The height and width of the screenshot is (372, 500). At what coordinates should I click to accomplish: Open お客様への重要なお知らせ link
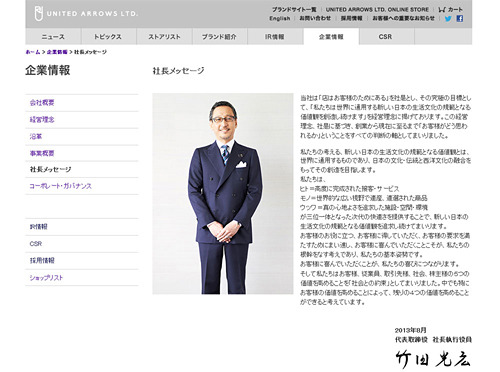[404, 18]
